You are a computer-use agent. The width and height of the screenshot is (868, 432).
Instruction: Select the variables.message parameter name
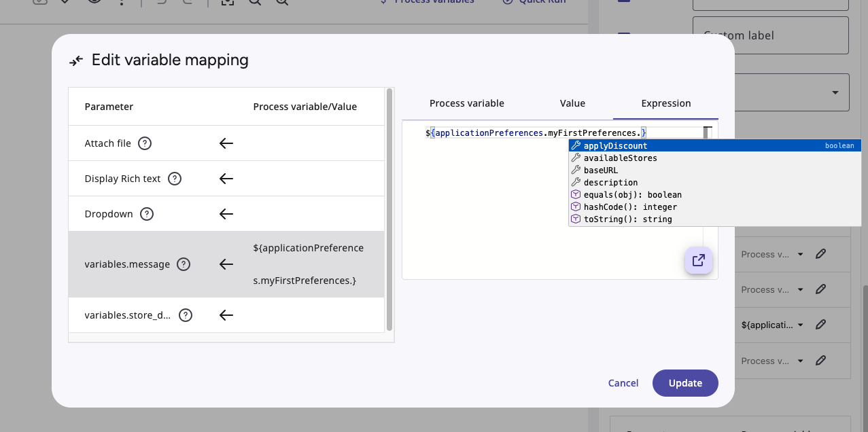(127, 264)
